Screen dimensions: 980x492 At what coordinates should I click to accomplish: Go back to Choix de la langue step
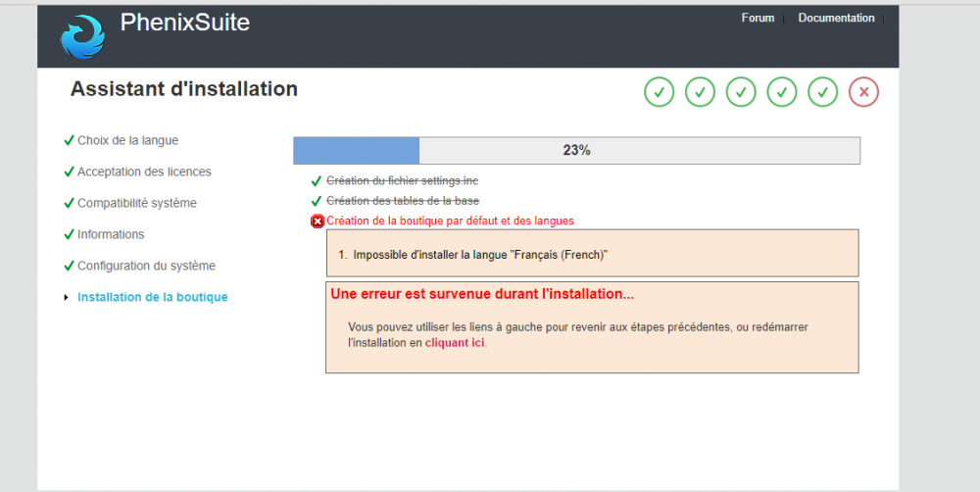coord(127,141)
